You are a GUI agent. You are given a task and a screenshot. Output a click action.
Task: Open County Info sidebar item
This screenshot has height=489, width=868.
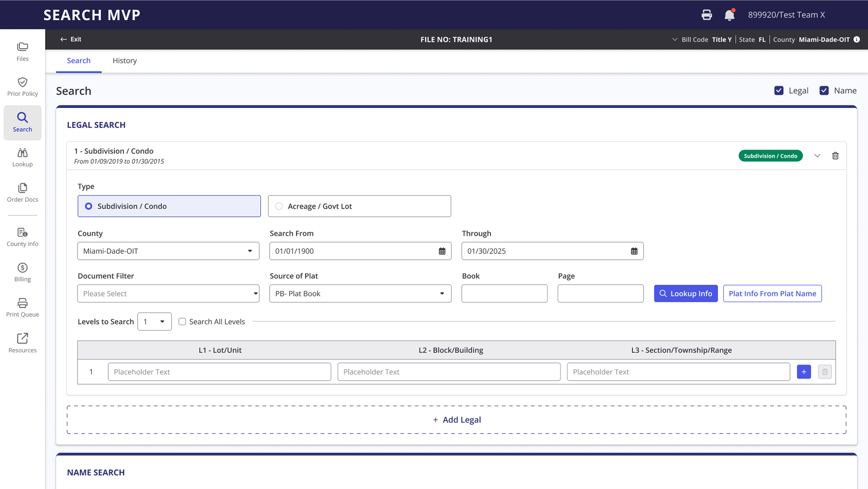pyautogui.click(x=22, y=233)
